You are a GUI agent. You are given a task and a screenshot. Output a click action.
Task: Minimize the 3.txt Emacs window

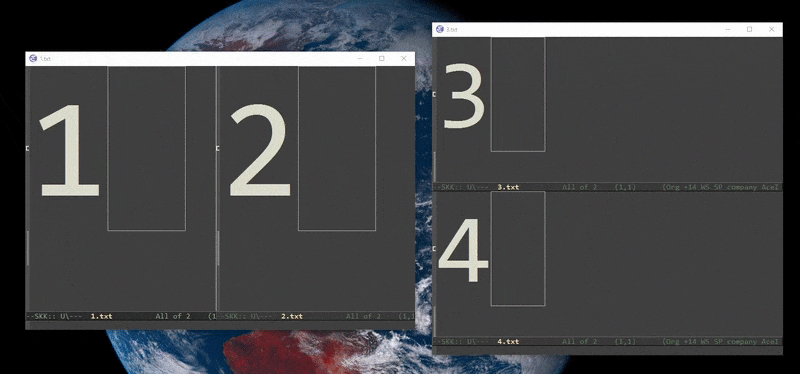(x=728, y=30)
